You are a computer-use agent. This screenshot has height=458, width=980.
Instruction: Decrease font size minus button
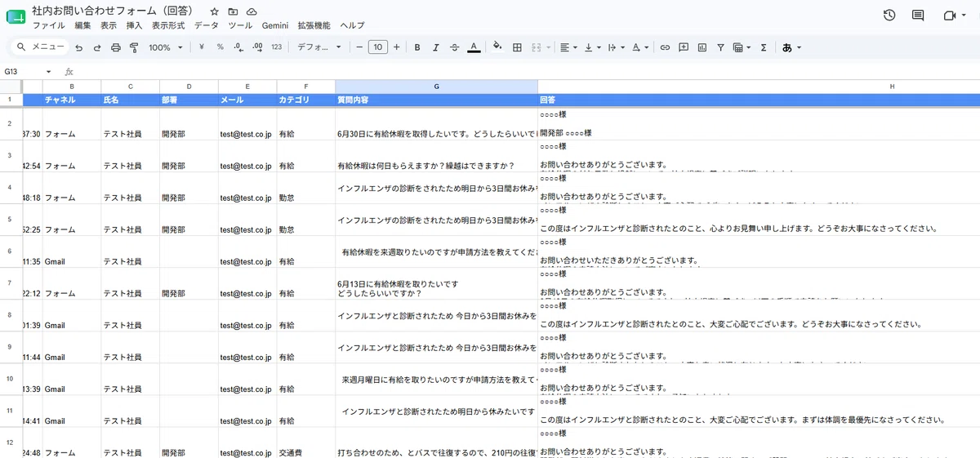click(359, 47)
